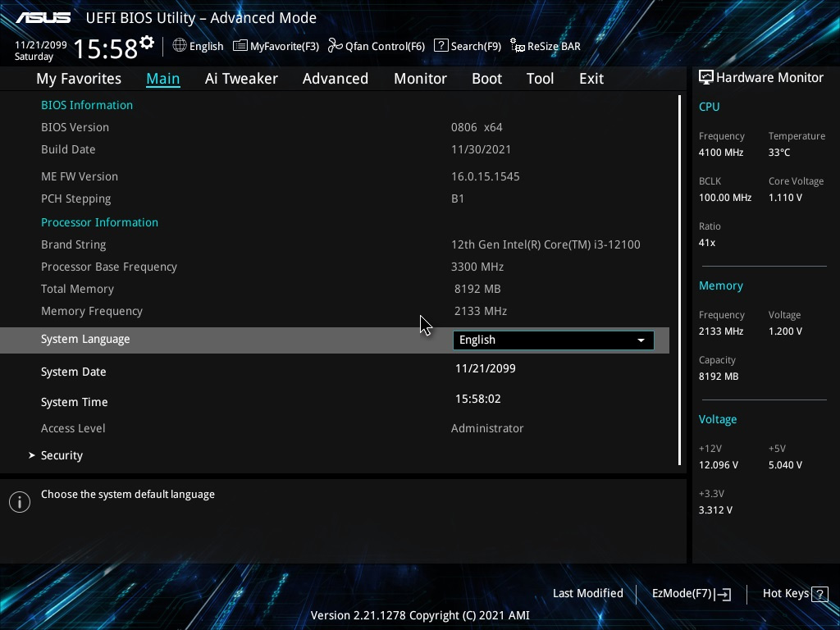Select the System Time value 15:58:02
Screen dimensions: 840x630
(x=478, y=399)
